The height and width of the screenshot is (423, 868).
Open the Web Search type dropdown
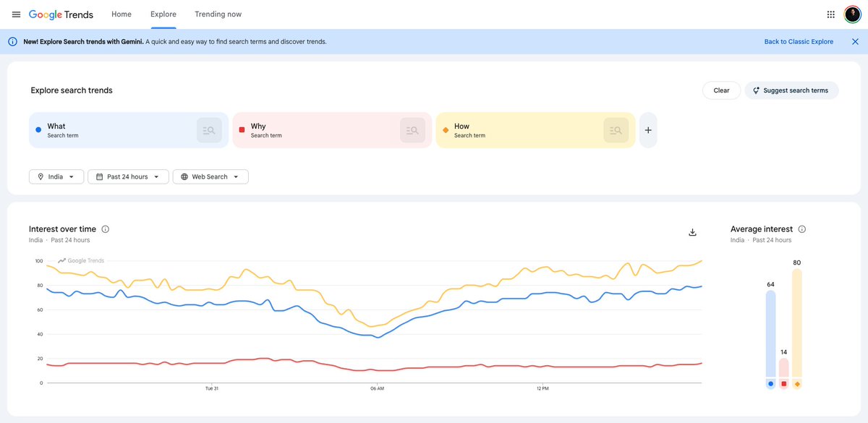tap(210, 176)
